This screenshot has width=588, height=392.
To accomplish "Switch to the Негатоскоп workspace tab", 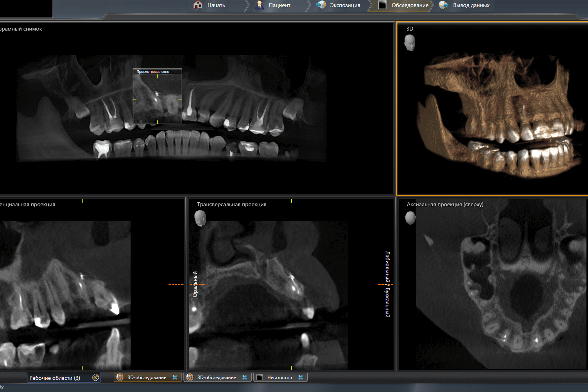I will click(x=279, y=377).
